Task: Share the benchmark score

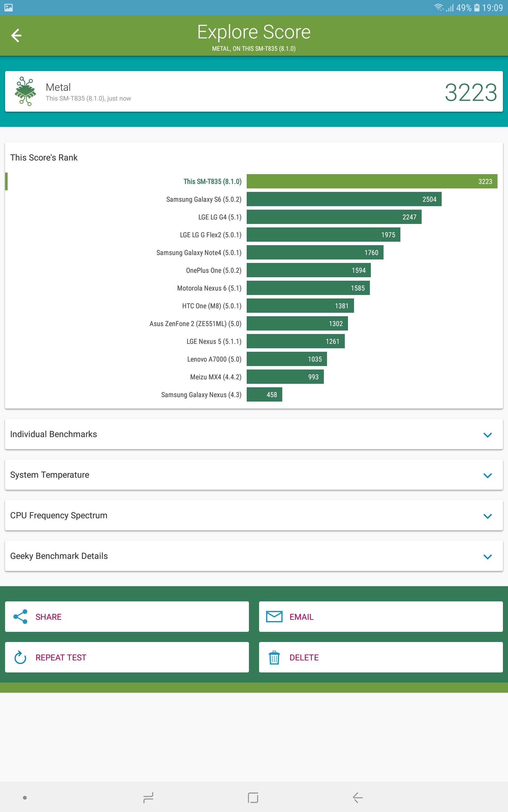Action: click(x=127, y=617)
